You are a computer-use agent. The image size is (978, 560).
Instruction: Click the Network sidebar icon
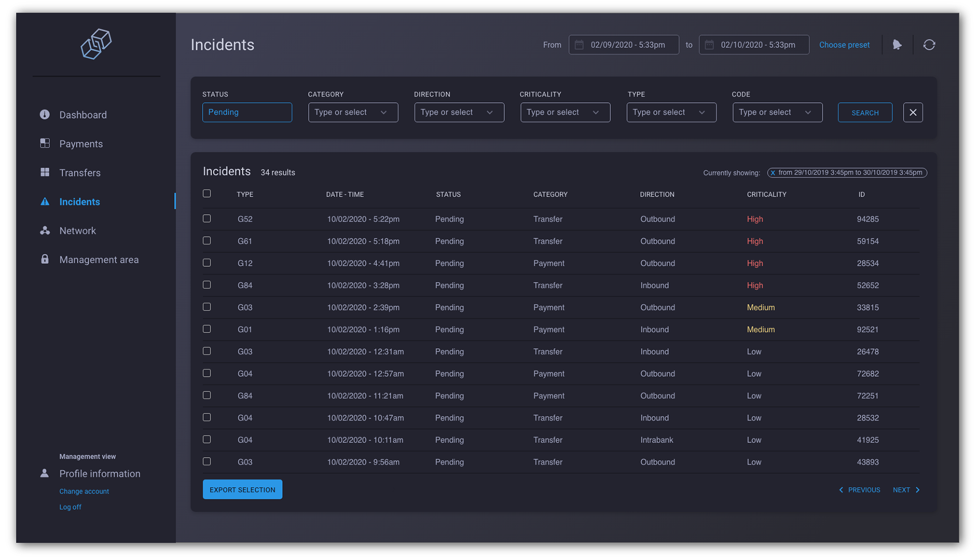(45, 231)
